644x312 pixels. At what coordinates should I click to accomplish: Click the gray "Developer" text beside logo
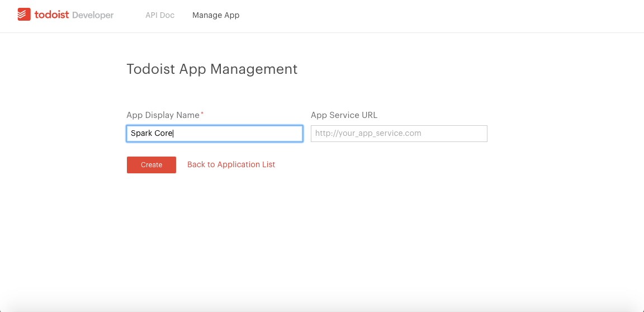point(93,15)
